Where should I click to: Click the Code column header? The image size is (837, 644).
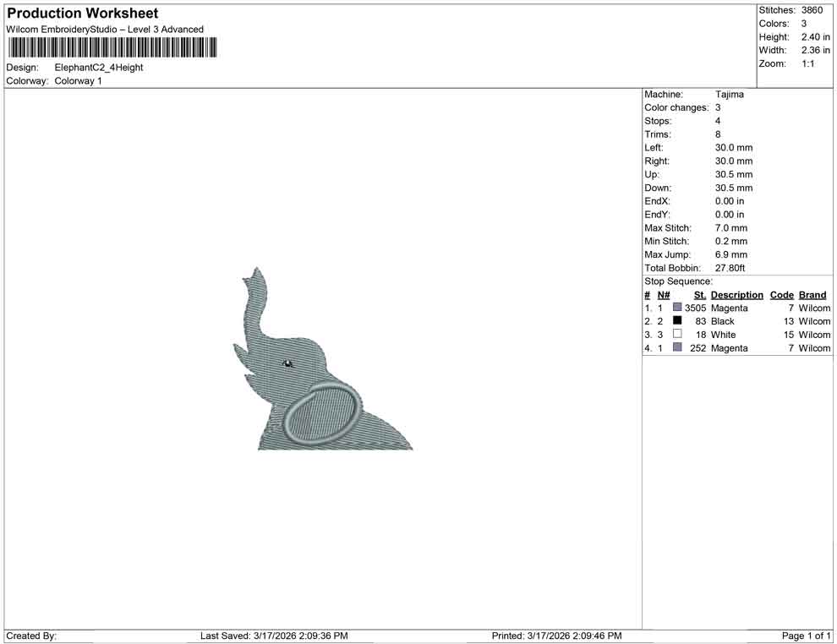[781, 294]
